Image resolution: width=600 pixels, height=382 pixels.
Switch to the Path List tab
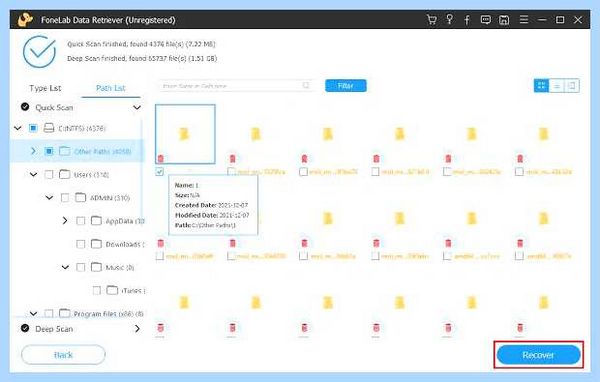coord(110,88)
